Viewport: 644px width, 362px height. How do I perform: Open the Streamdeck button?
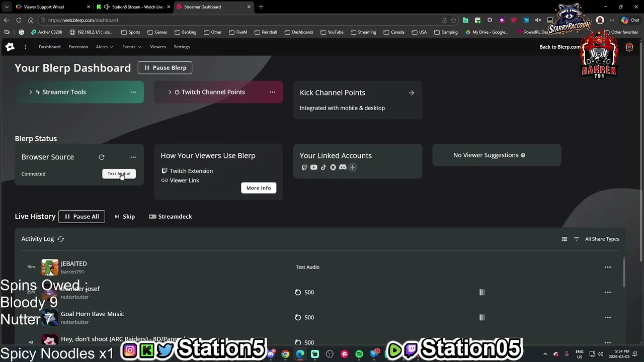point(171,217)
